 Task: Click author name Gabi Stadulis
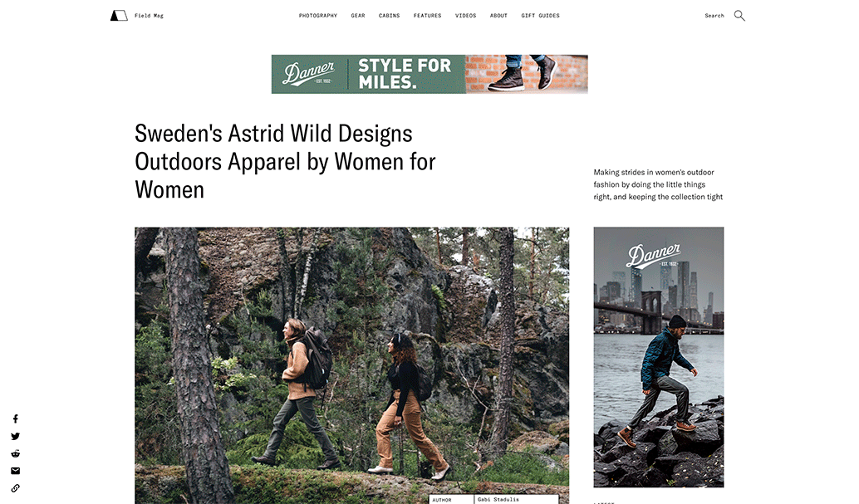(498, 500)
